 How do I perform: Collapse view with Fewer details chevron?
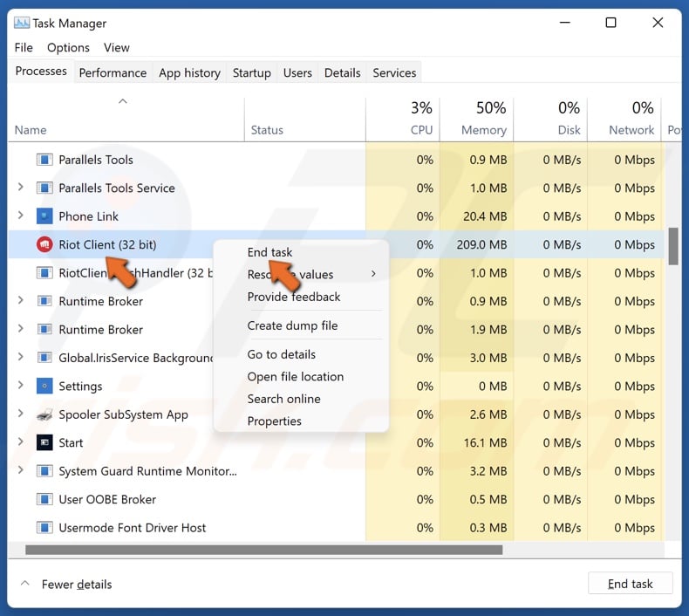pyautogui.click(x=25, y=584)
